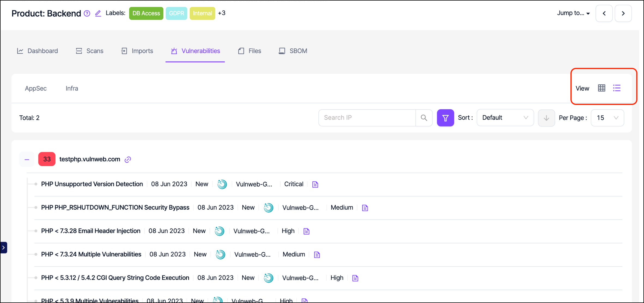Click the next product arrow button
Image resolution: width=644 pixels, height=303 pixels.
coord(623,13)
